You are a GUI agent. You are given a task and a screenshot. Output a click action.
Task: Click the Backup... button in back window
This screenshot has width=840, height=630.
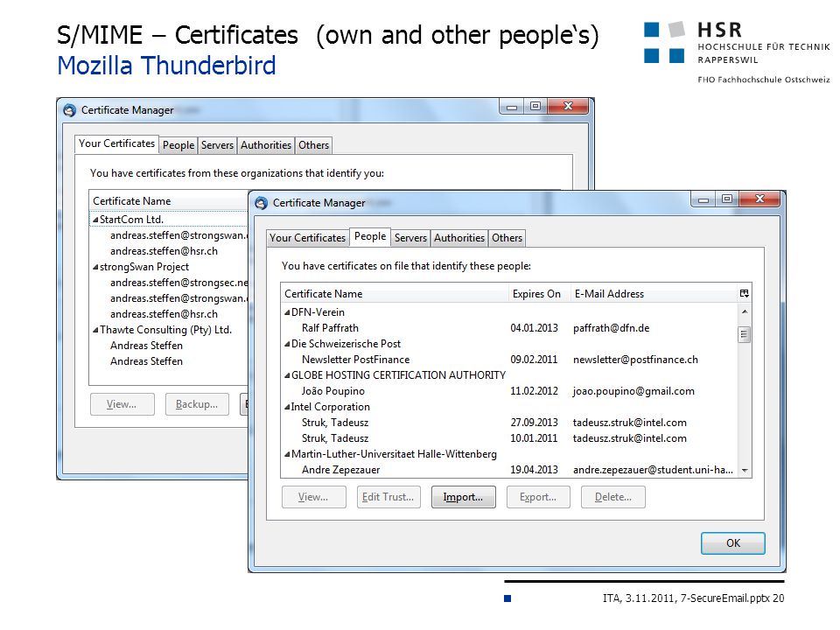pyautogui.click(x=197, y=404)
